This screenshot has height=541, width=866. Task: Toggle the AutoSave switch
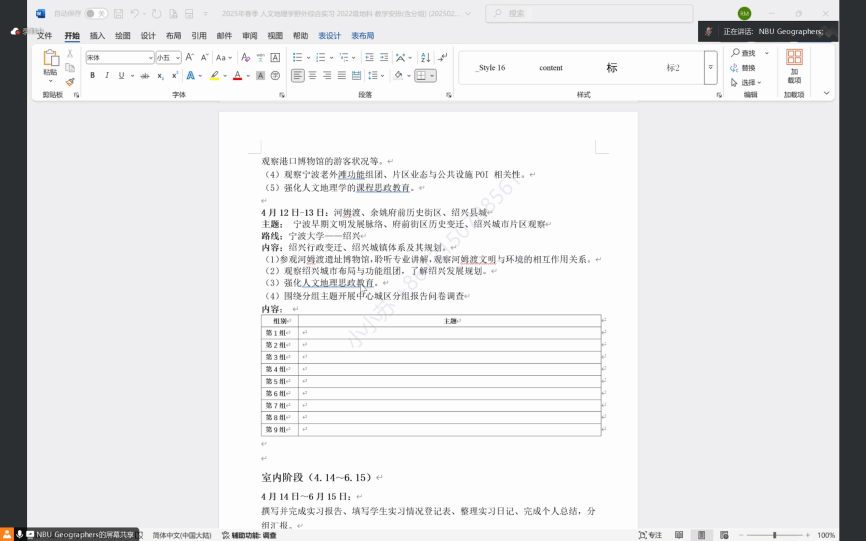tap(96, 13)
